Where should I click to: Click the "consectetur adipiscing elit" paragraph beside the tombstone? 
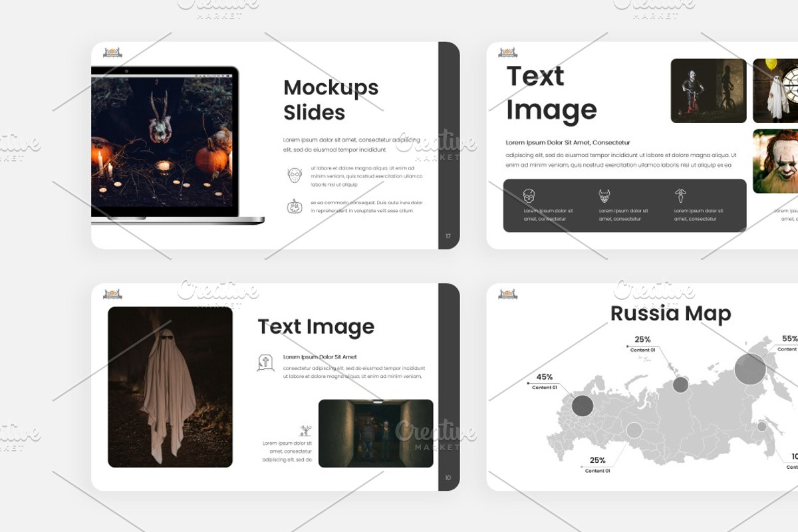pos(354,372)
